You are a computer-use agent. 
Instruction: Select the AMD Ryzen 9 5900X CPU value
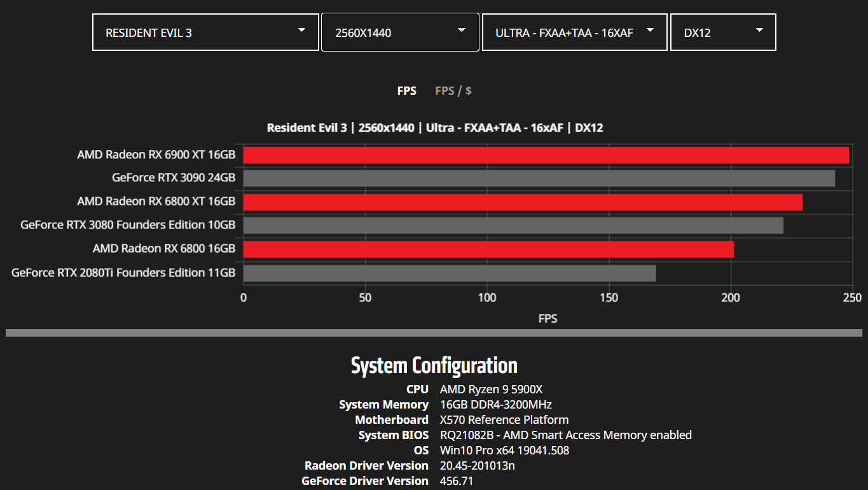pos(491,389)
